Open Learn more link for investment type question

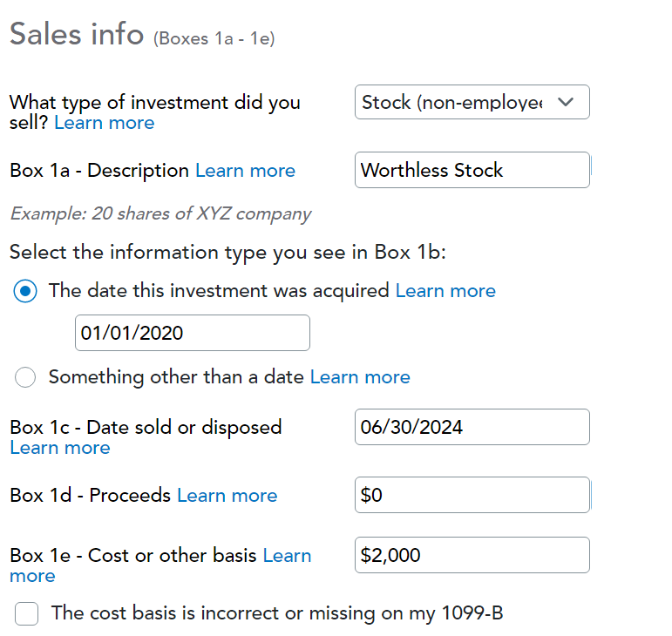[104, 123]
